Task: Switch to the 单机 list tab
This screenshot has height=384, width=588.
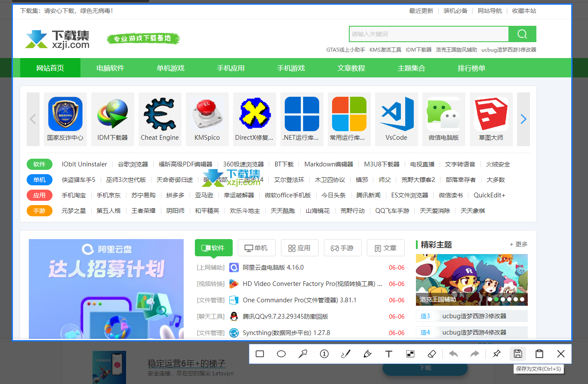Action: pos(257,248)
